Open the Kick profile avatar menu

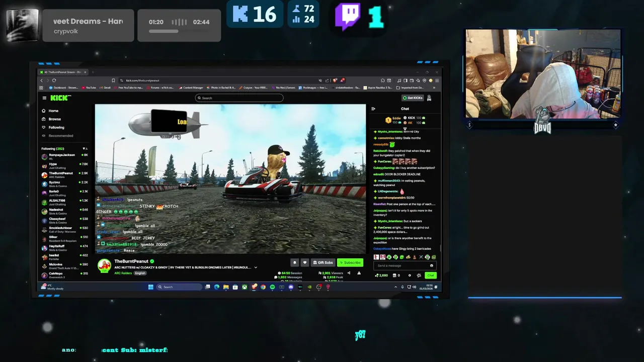[429, 98]
